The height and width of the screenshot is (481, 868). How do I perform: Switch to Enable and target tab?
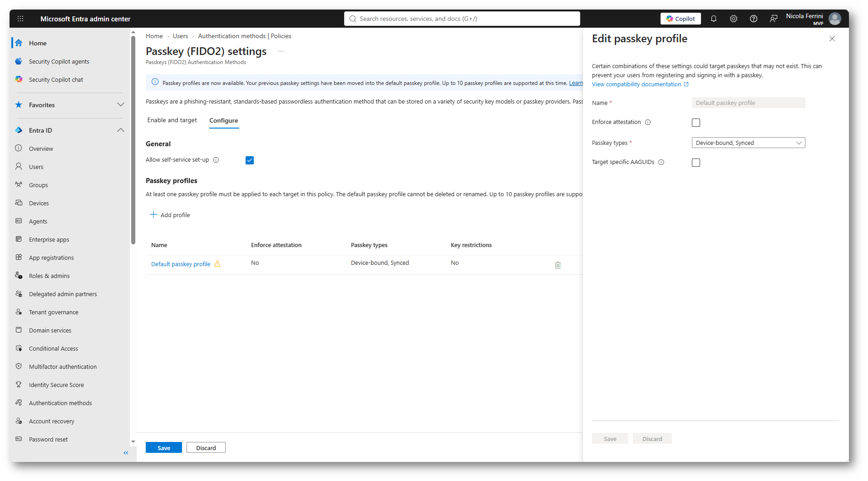click(172, 120)
